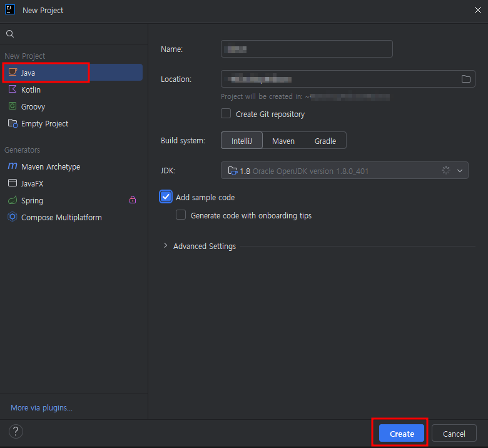This screenshot has height=448, width=488.
Task: Click the Kotlin logo icon
Action: (13, 89)
